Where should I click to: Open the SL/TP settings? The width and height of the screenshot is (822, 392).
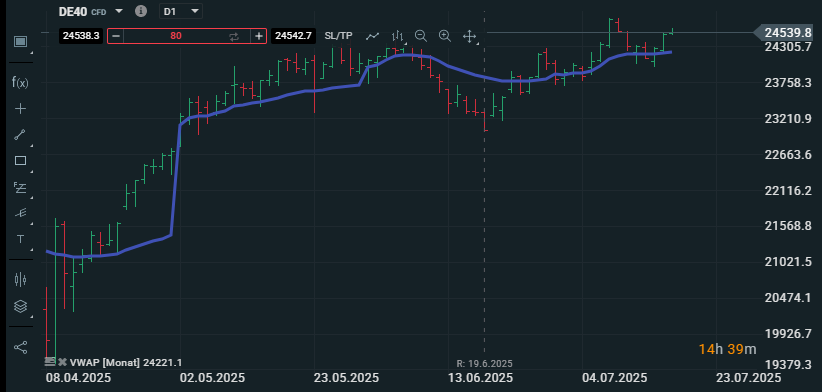339,36
